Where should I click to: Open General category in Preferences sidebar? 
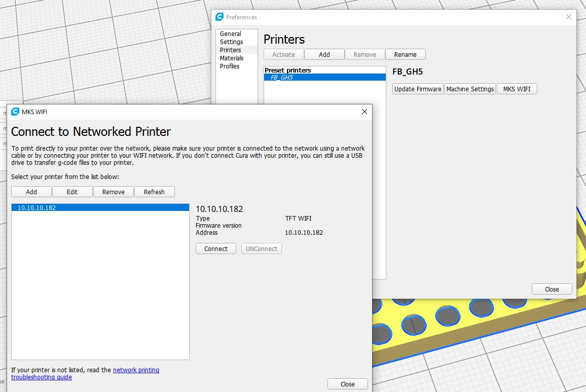(x=231, y=33)
